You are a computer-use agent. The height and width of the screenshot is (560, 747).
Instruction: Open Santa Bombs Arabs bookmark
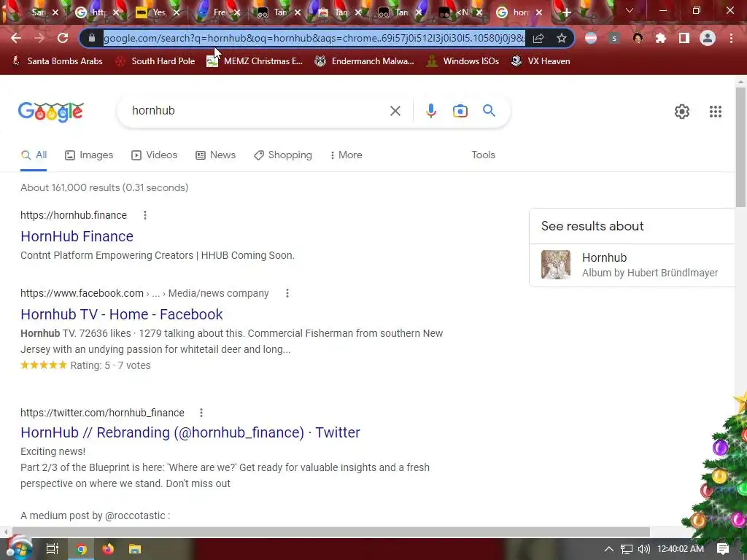point(57,61)
